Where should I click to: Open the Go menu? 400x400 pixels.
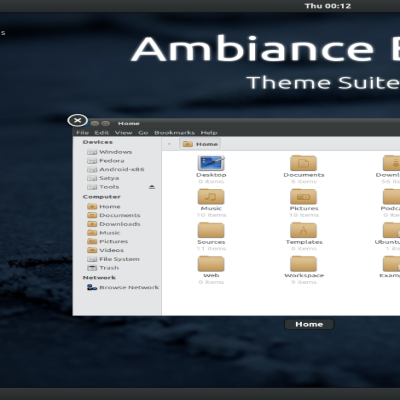143,133
